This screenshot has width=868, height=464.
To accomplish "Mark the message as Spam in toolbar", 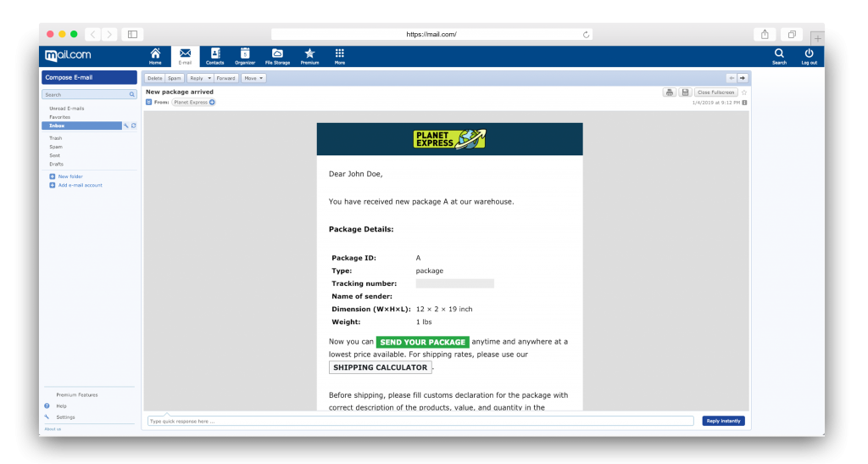I will [175, 78].
